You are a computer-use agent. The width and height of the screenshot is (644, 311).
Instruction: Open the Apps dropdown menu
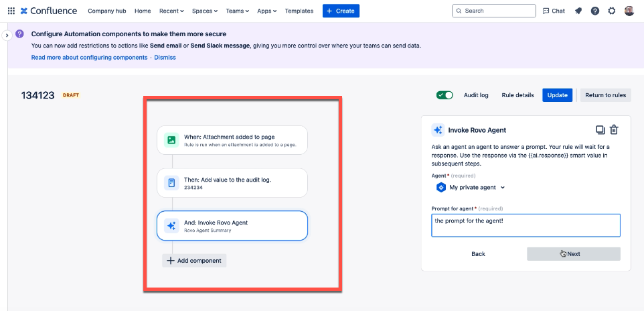267,11
